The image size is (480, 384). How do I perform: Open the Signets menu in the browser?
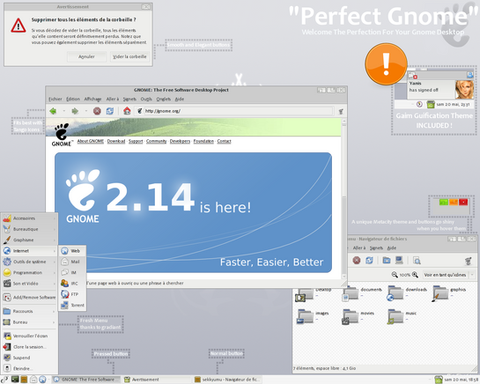[x=129, y=99]
